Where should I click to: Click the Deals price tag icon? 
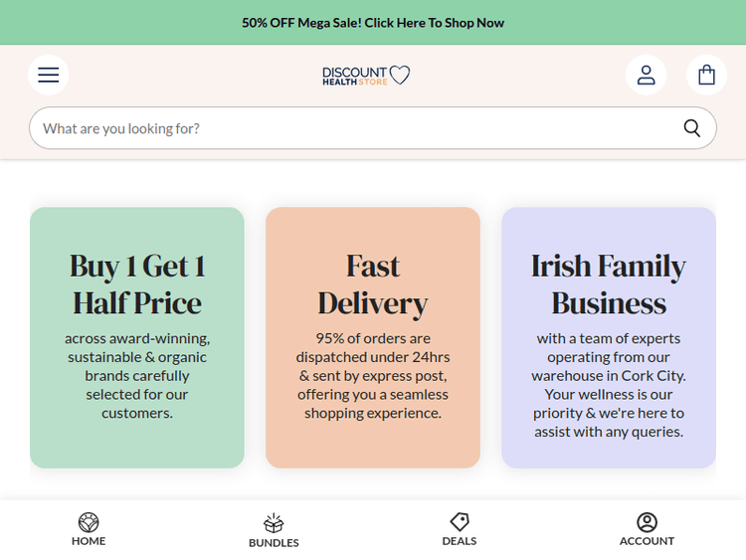(460, 522)
